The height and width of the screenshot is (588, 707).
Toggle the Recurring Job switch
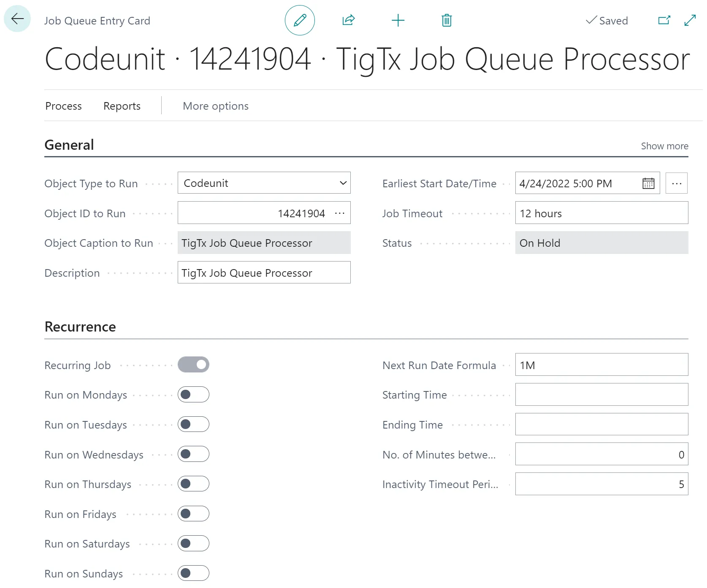[x=193, y=364]
